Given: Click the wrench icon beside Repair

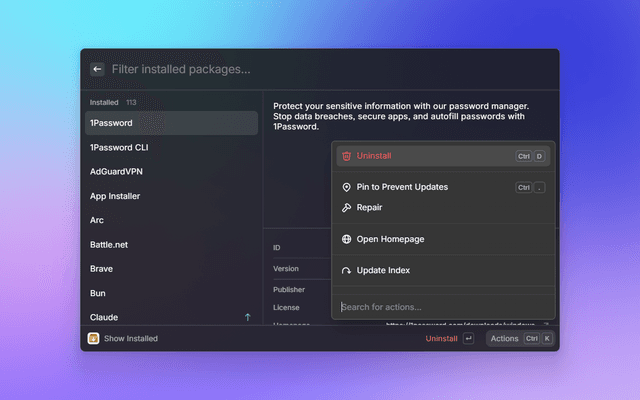Looking at the screenshot, I should [346, 208].
